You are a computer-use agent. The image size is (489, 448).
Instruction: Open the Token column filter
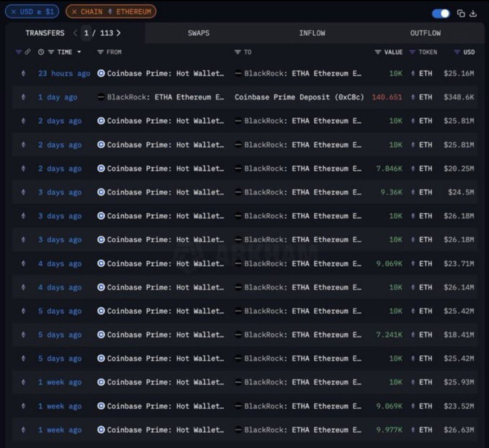tap(412, 52)
